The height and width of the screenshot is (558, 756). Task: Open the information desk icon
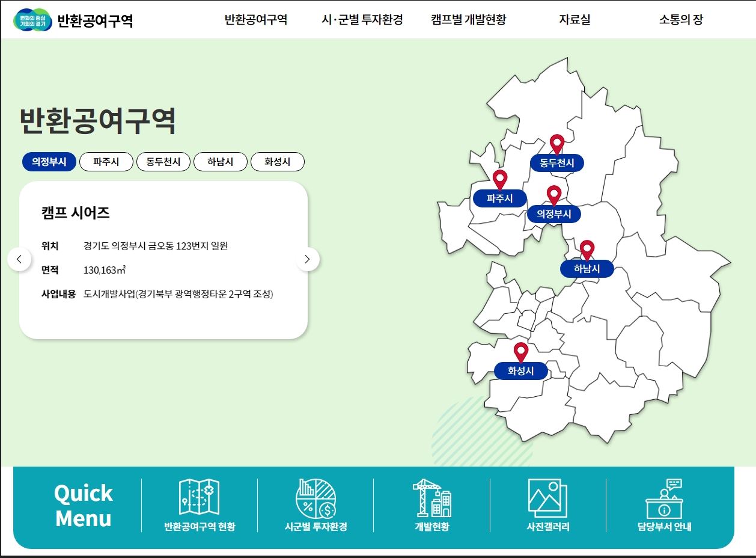(664, 498)
